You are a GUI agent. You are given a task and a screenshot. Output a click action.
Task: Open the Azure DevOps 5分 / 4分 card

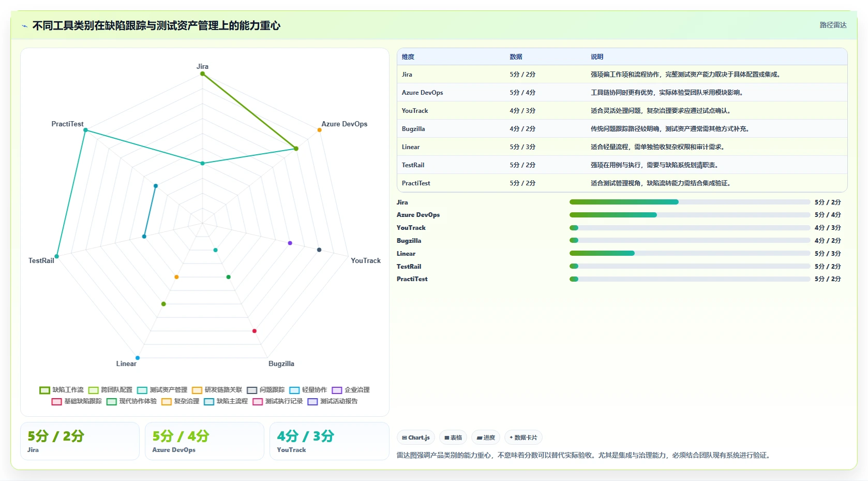(x=204, y=441)
